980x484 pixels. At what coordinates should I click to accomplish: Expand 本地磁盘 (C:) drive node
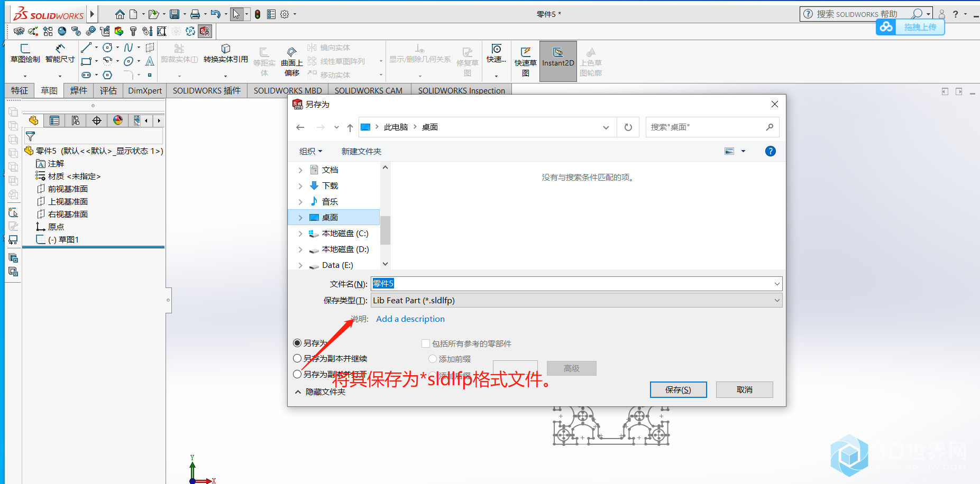tap(300, 234)
